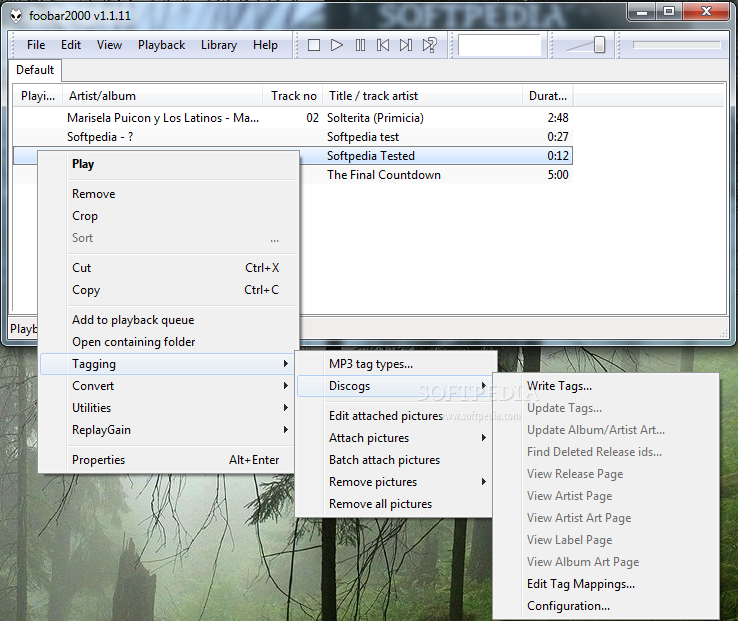Screen dimensions: 738x621
Task: Click the Playing column header
Action: pos(38,96)
